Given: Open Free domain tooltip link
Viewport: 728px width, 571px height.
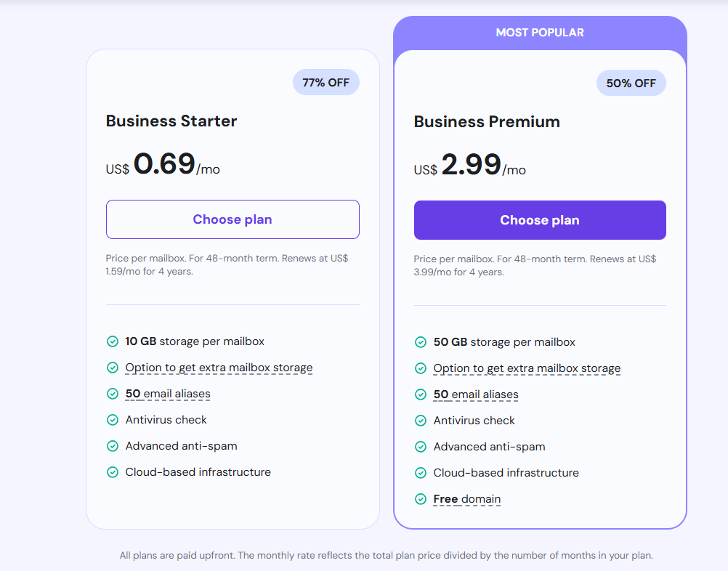Looking at the screenshot, I should tap(466, 499).
